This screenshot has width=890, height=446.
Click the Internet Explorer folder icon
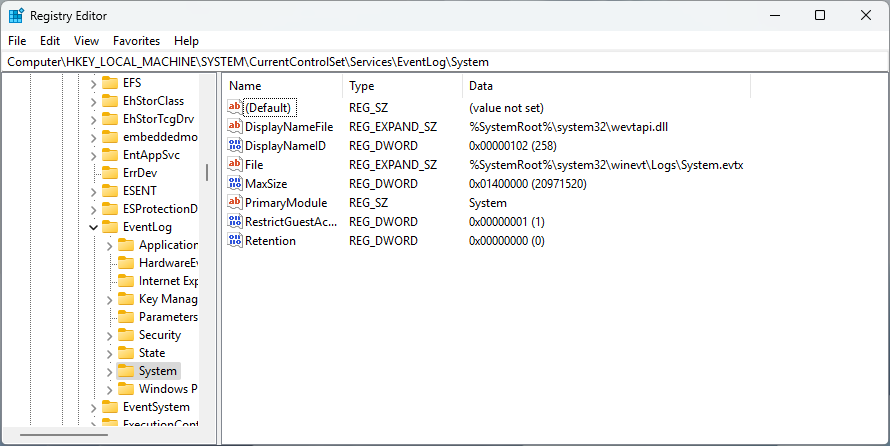click(x=125, y=281)
